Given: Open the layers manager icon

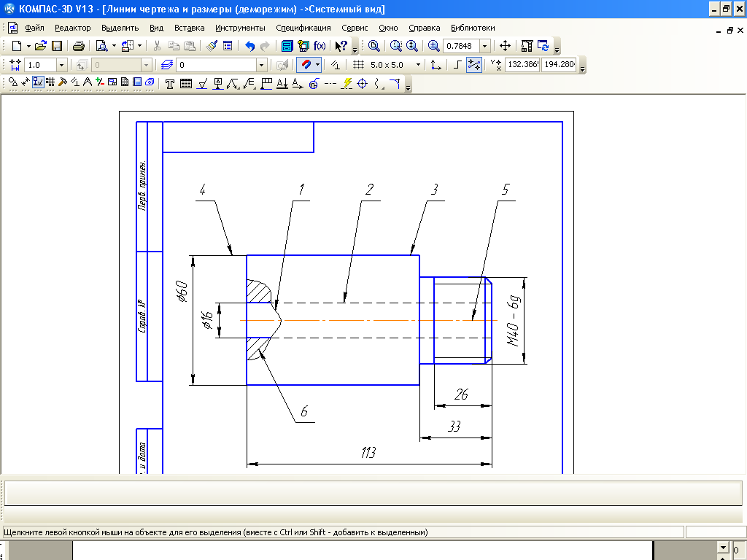Looking at the screenshot, I should tap(167, 65).
